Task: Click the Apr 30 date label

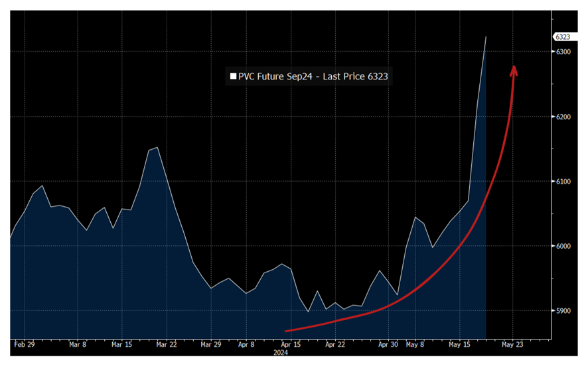Action: pyautogui.click(x=388, y=344)
